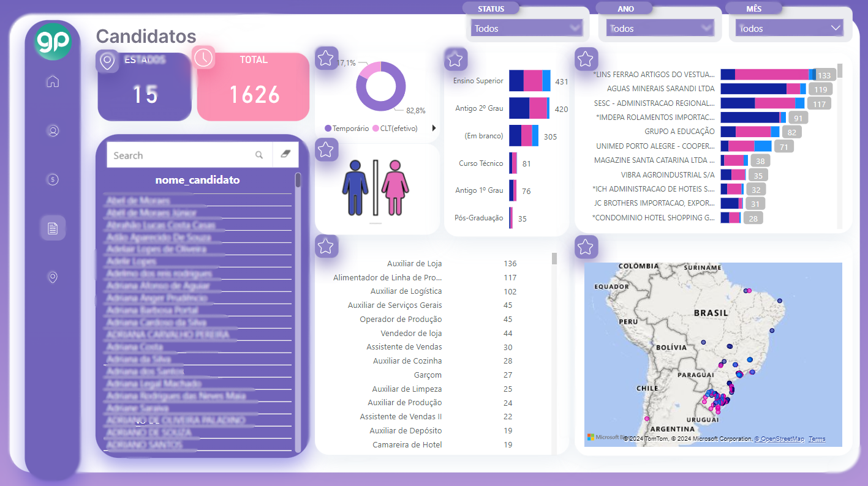Image resolution: width=868 pixels, height=486 pixels.
Task: Open the STATUS dropdown filter
Action: (526, 28)
